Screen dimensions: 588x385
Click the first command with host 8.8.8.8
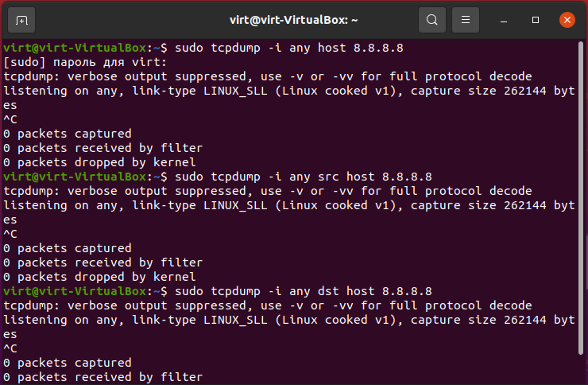point(289,48)
